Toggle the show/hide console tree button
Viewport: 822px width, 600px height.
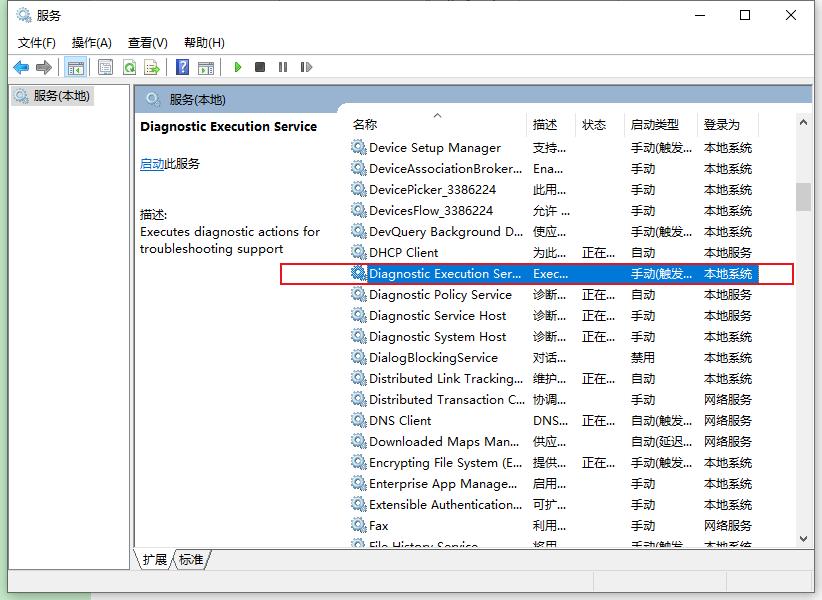(75, 67)
